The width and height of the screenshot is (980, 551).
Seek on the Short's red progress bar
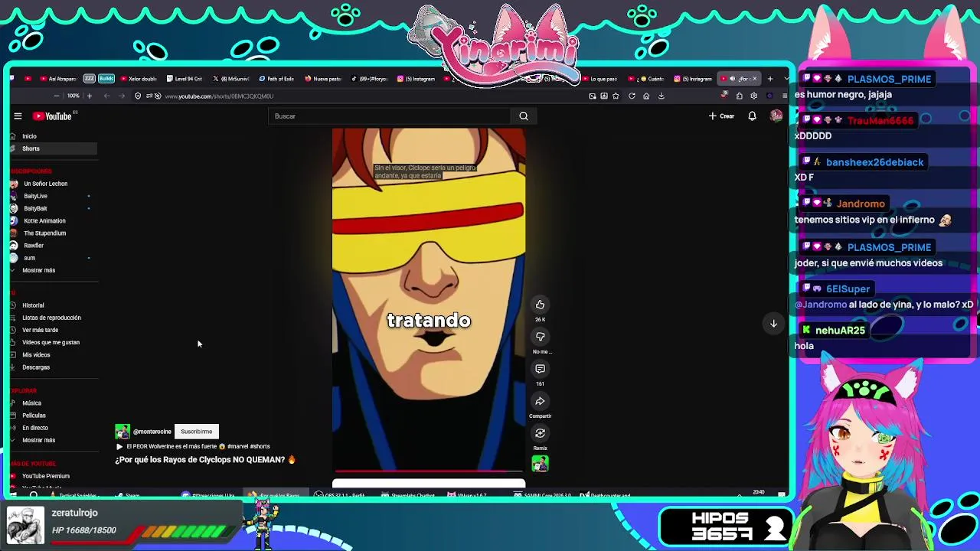(x=429, y=471)
